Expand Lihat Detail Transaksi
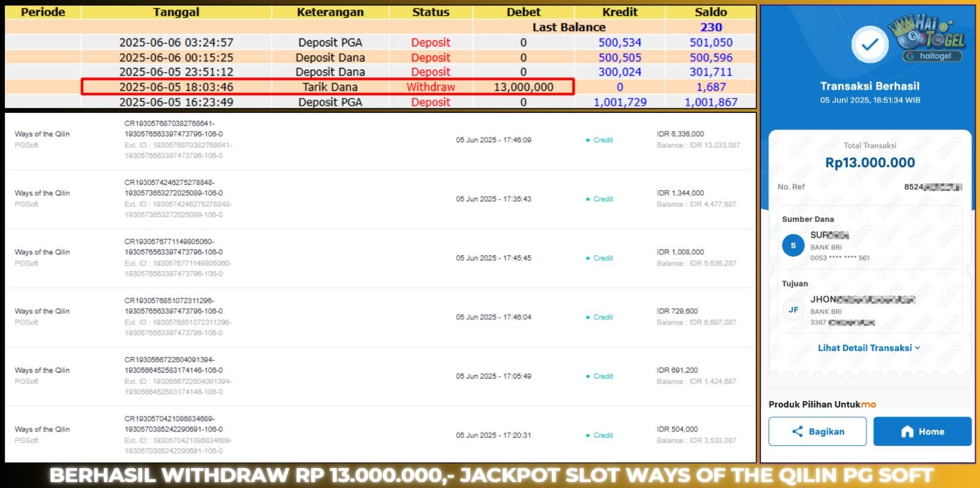This screenshot has width=980, height=488. click(x=869, y=348)
